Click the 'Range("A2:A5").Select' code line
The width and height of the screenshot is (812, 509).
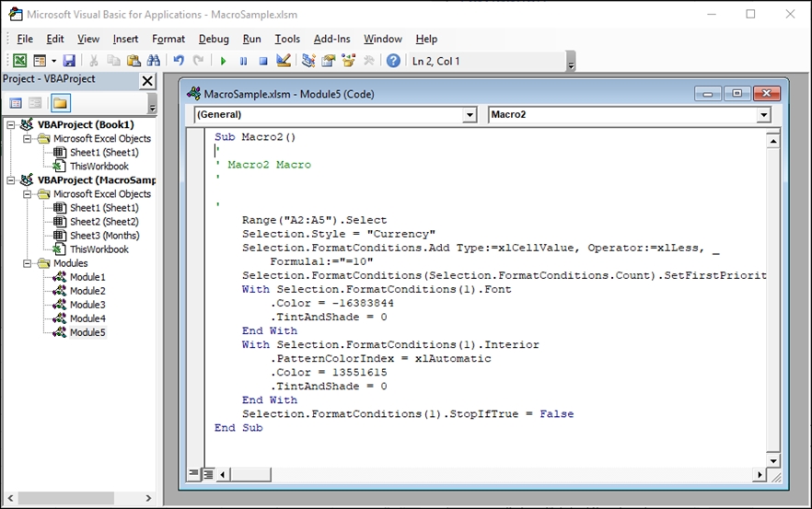click(314, 220)
